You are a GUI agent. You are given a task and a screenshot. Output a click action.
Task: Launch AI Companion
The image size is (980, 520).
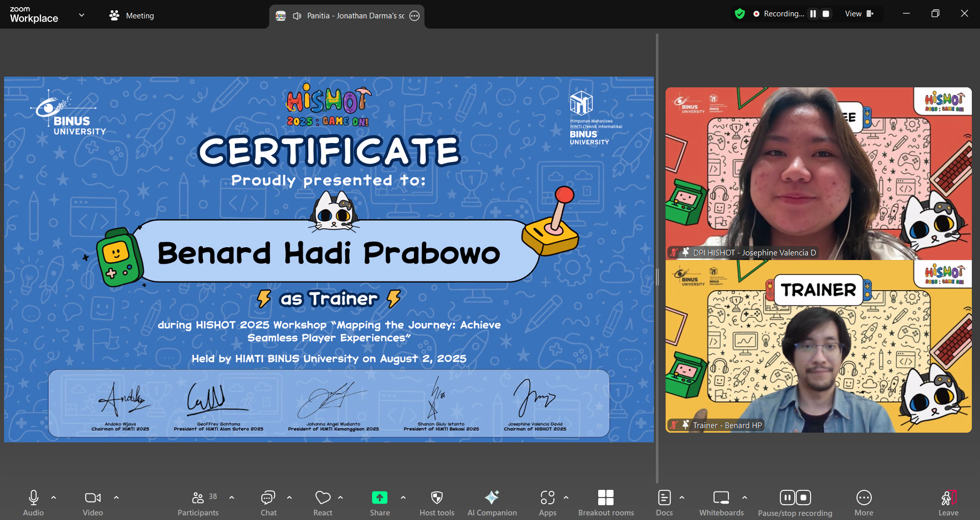pos(492,503)
